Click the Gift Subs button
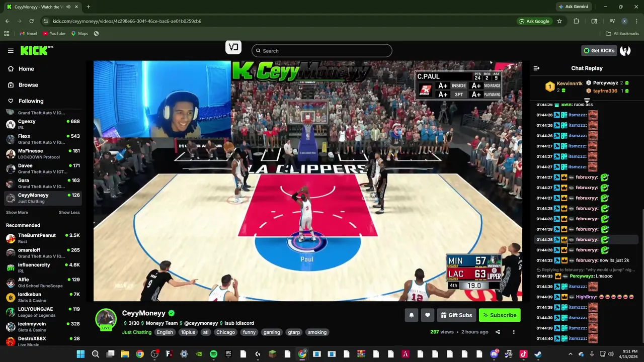This screenshot has height=362, width=644. point(456,315)
